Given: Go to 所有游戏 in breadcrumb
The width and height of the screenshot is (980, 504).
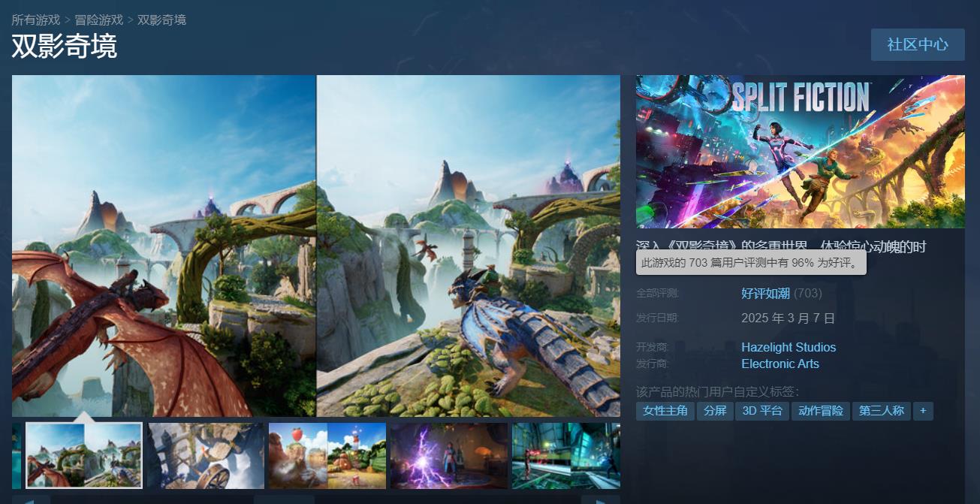Looking at the screenshot, I should point(35,20).
